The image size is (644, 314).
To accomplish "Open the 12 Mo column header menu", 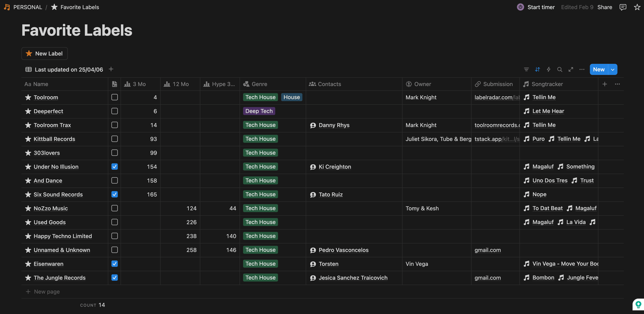I will (180, 84).
